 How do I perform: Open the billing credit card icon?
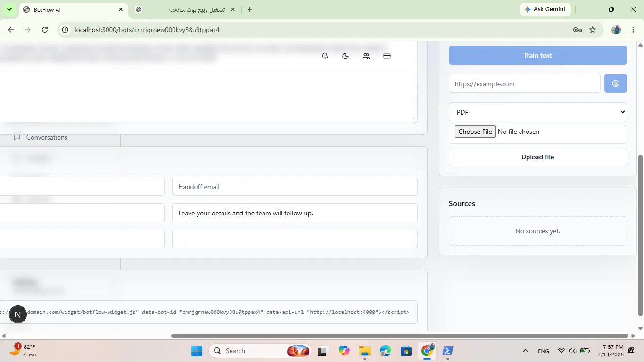[387, 56]
